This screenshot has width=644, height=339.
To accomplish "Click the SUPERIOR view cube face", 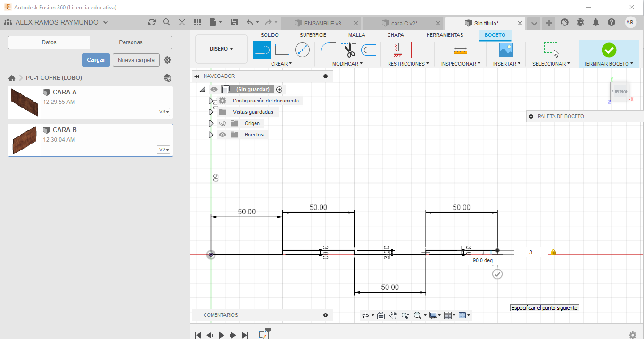I will (x=619, y=92).
